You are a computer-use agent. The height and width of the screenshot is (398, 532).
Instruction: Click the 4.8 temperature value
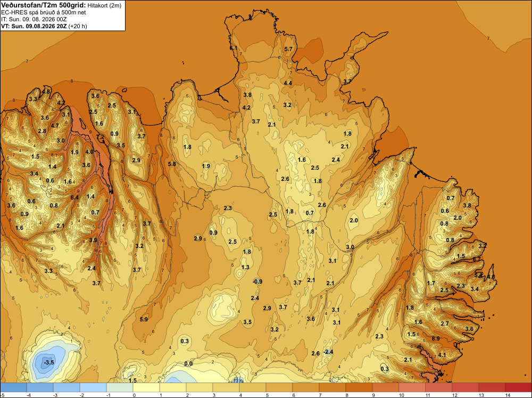click(x=46, y=92)
